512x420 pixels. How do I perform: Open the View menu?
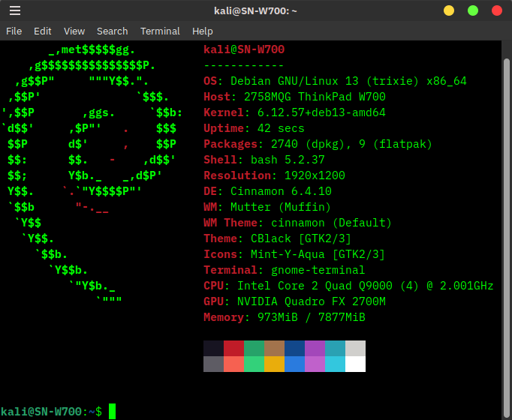pyautogui.click(x=74, y=31)
